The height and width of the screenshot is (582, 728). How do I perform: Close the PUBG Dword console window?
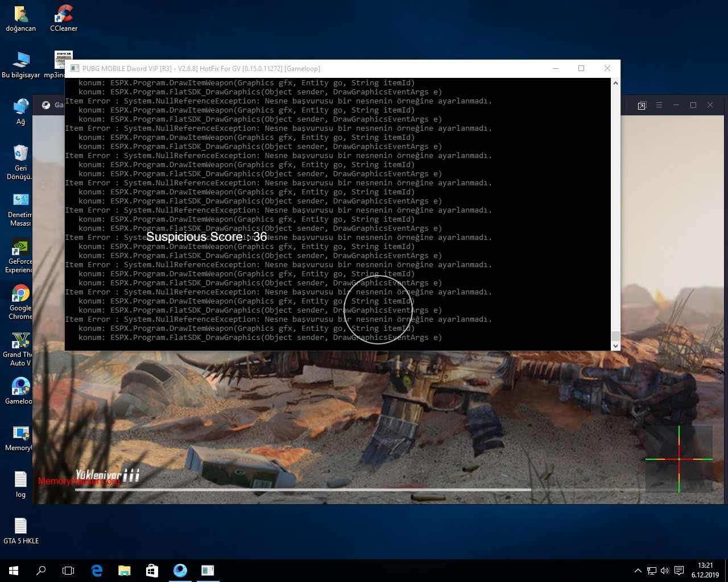point(607,69)
